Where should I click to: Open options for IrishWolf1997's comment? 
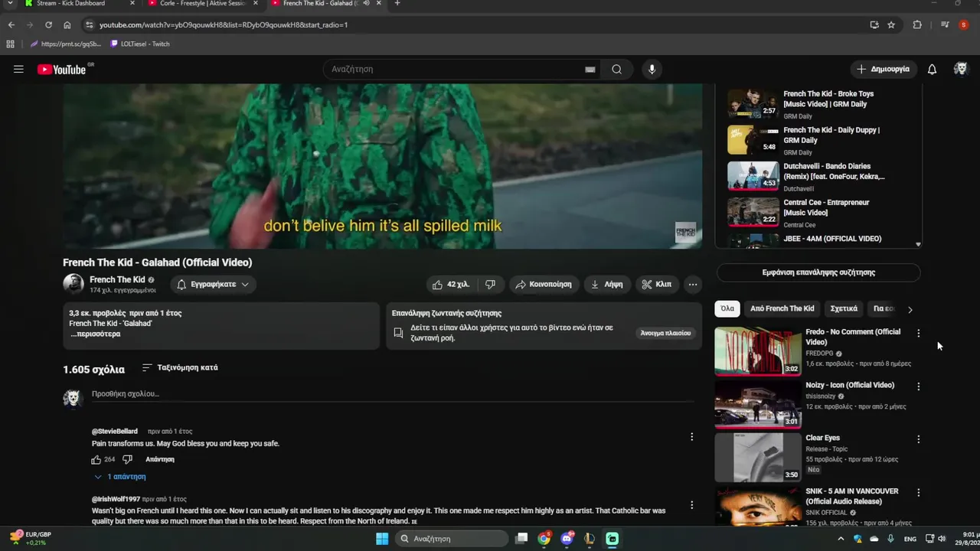pos(691,505)
